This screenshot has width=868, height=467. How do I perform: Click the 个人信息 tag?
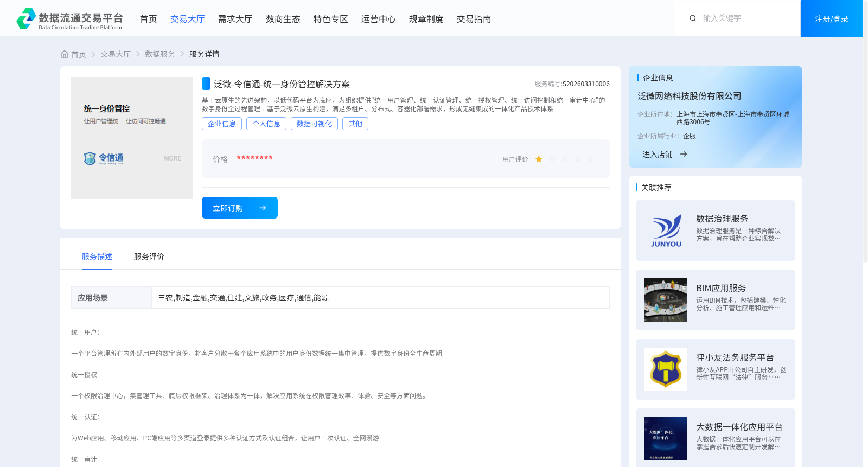[266, 124]
